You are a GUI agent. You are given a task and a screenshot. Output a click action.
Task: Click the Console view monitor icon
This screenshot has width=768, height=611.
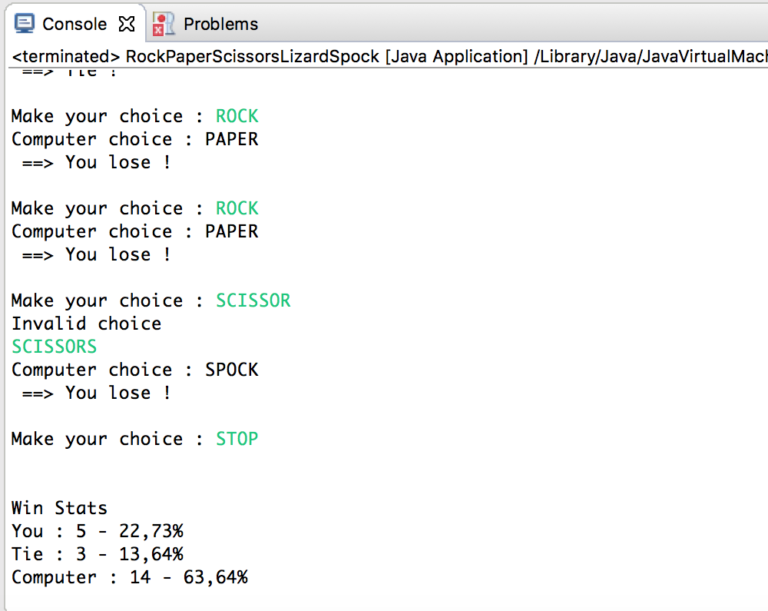(24, 23)
